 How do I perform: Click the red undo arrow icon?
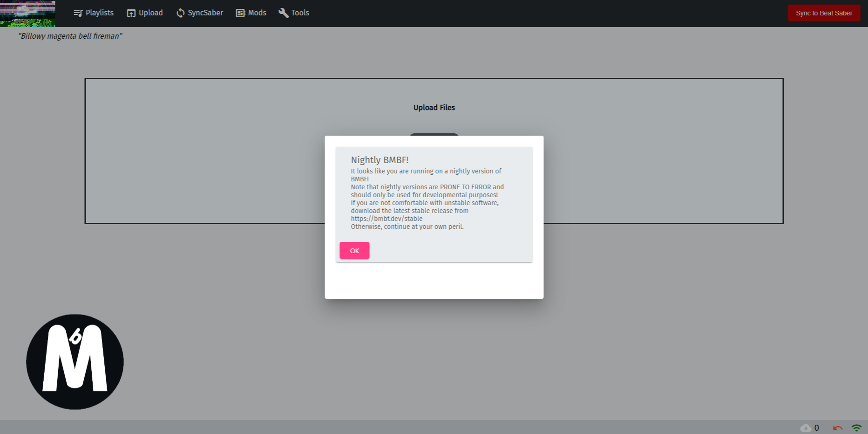point(838,428)
